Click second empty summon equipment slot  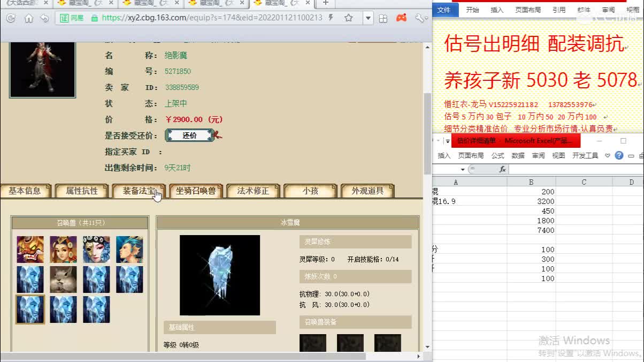coord(350,343)
